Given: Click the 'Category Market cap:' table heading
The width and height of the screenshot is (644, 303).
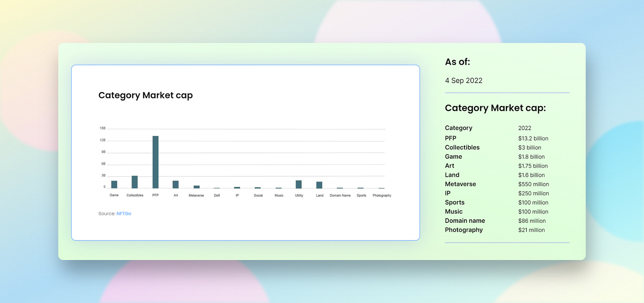Looking at the screenshot, I should (x=495, y=108).
